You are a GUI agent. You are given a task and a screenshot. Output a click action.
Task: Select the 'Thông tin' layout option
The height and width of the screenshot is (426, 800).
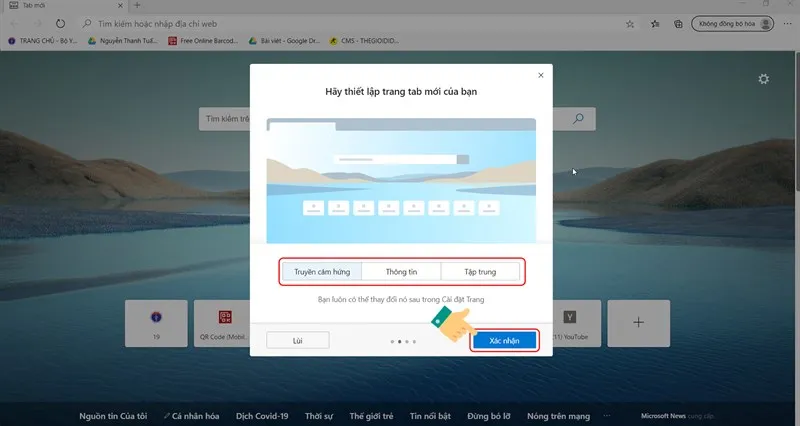coord(401,272)
